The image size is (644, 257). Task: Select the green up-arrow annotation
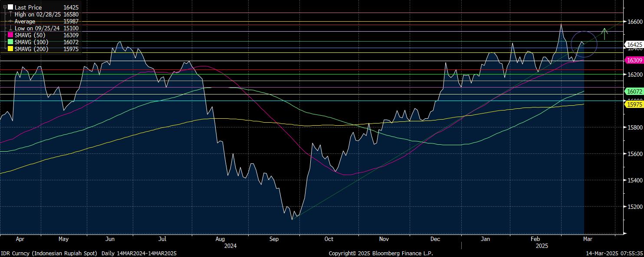[605, 33]
